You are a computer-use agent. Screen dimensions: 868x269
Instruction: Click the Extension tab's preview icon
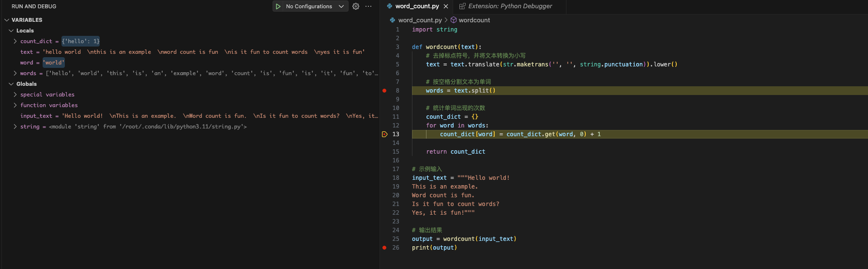pyautogui.click(x=462, y=6)
